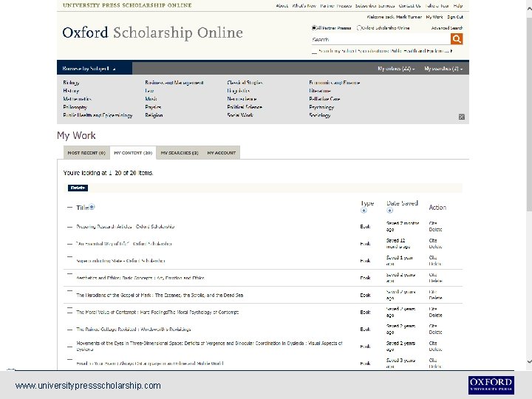The width and height of the screenshot is (532, 399).
Task: Open the Help link in top menu
Action: pos(457,5)
